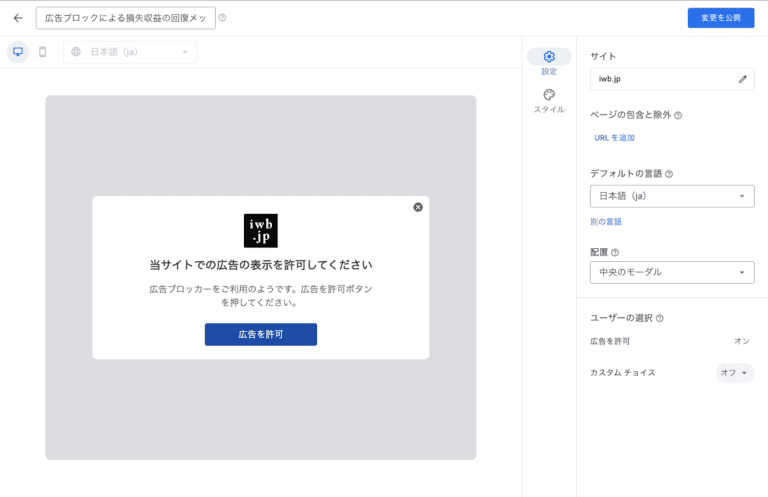Click the help icon next to ユーザーの選択
768x497 pixels.
[x=660, y=318]
